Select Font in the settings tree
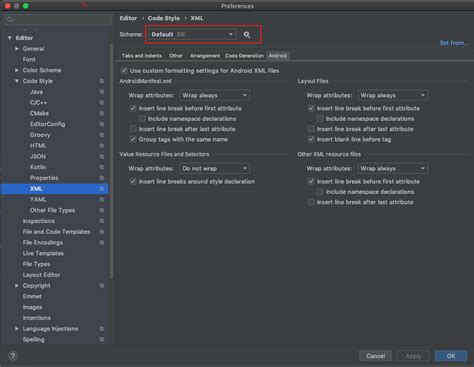The width and height of the screenshot is (474, 367). (29, 59)
